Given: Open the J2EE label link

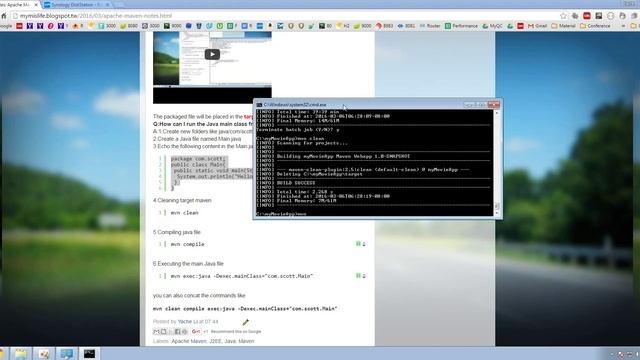Looking at the screenshot, I should [215, 341].
